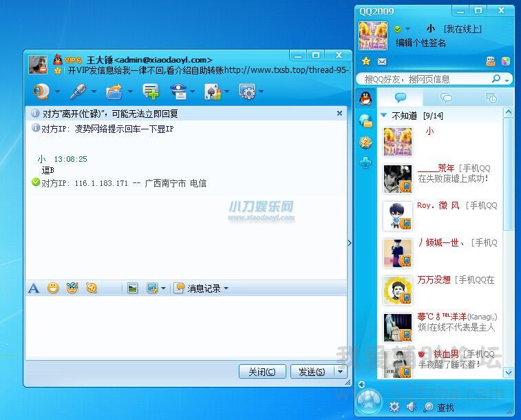Launch QQ games spade card icon
521x420 pixels.
[213, 92]
